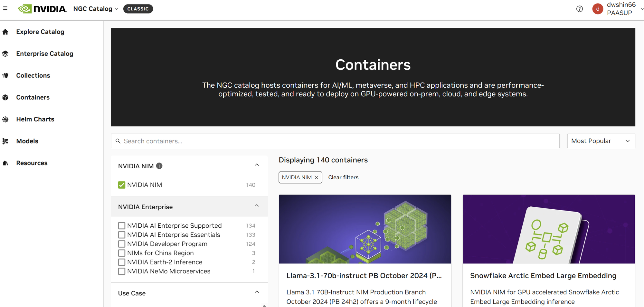Select NVIDIA Earth-2 Inference checkbox

click(121, 262)
